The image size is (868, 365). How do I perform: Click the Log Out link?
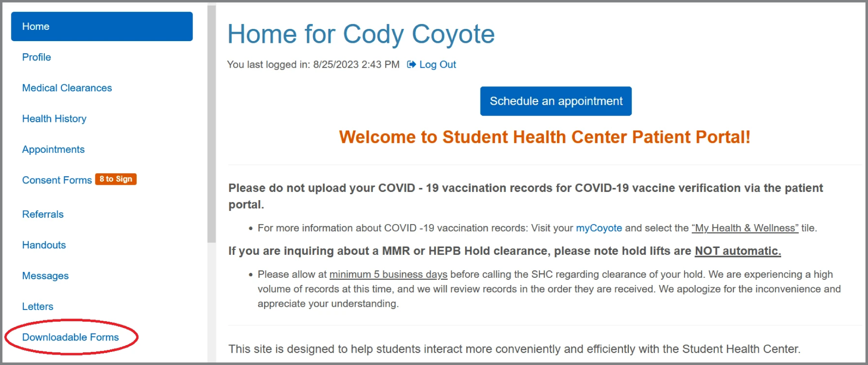438,65
